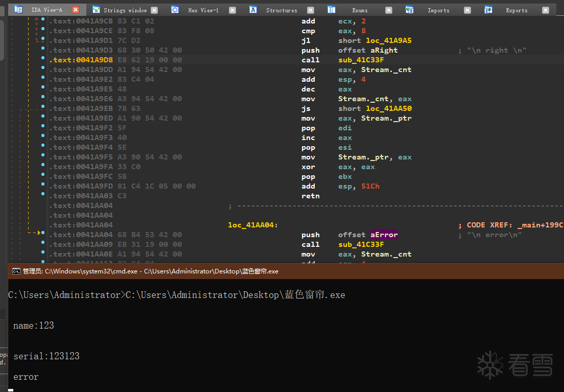Click the IDA View-A tab icon
The image size is (564, 392).
tap(18, 10)
